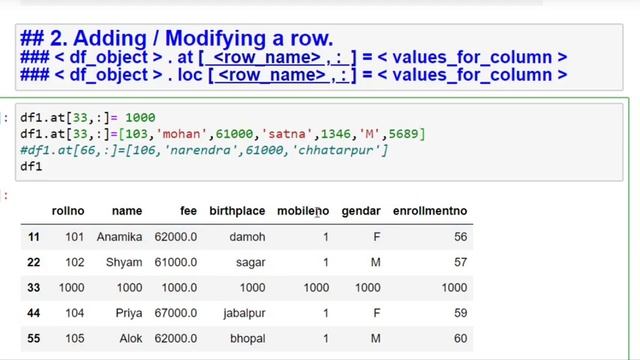Click code line containing 'mohan' and 'satna'
The image size is (640, 360).
coord(223,134)
